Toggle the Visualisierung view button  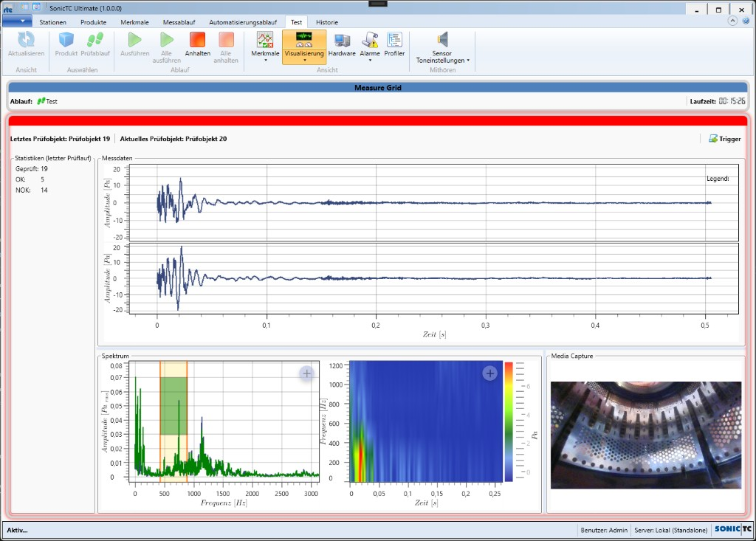[x=303, y=46]
